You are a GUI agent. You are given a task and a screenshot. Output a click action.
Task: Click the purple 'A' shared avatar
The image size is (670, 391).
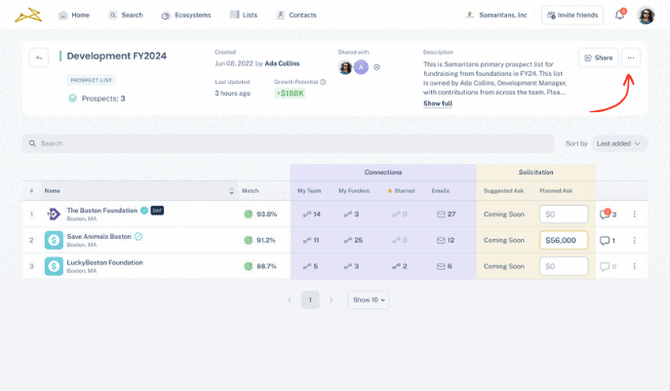coord(361,67)
